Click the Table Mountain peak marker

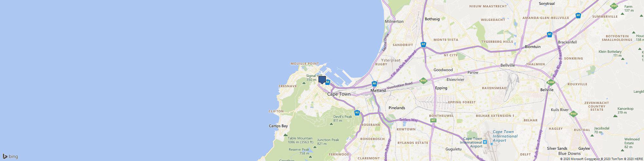point(285,135)
